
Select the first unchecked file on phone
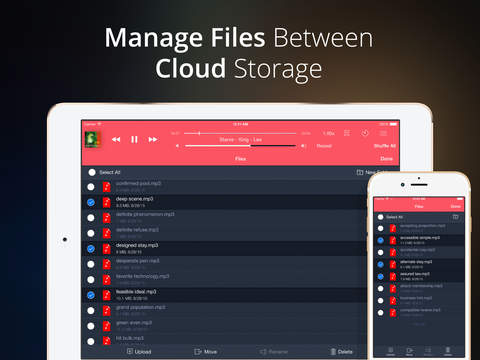point(380,228)
